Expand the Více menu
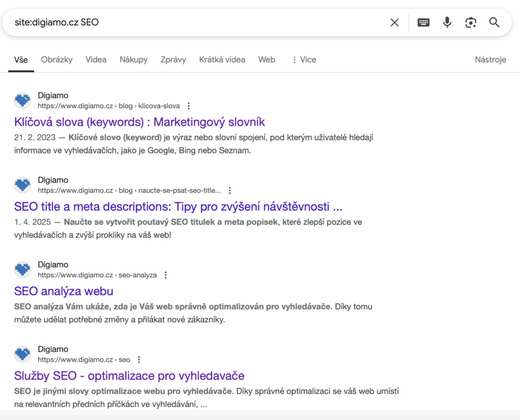This screenshot has width=520, height=420. click(304, 60)
